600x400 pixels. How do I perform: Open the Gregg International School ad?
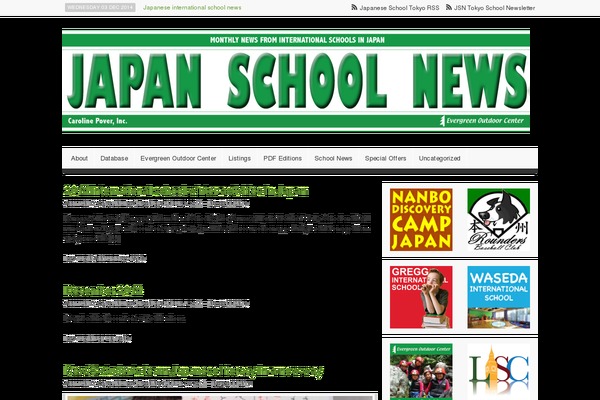click(421, 297)
